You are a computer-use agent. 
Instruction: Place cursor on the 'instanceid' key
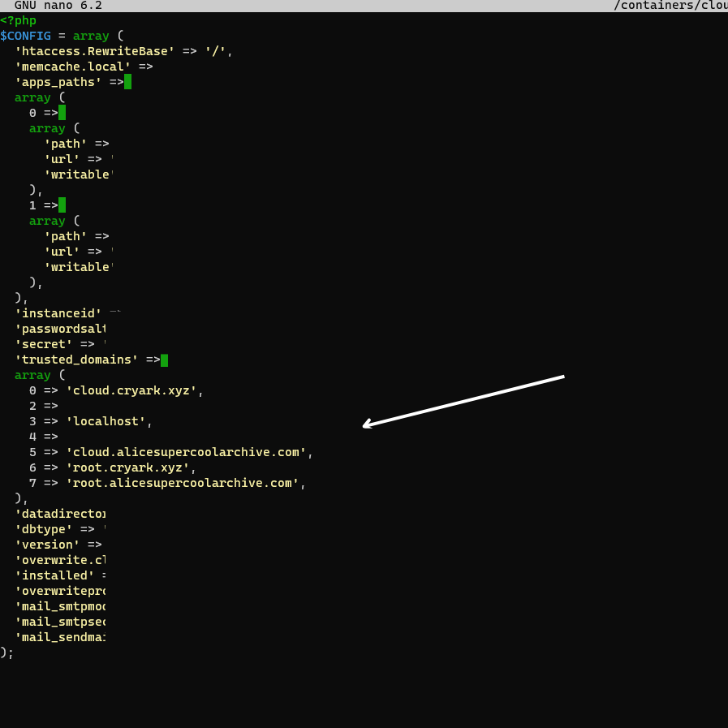point(58,313)
